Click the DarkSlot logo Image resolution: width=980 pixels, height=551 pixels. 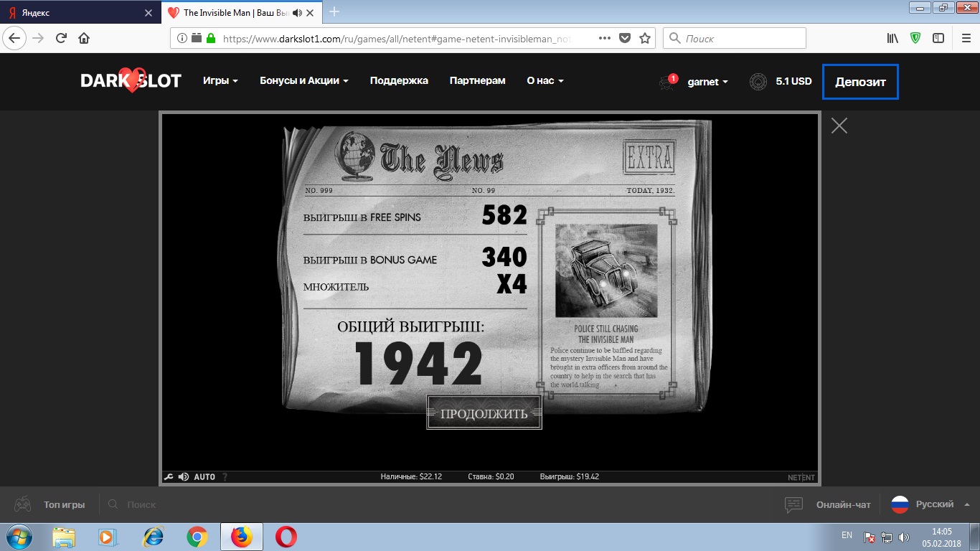coord(131,81)
